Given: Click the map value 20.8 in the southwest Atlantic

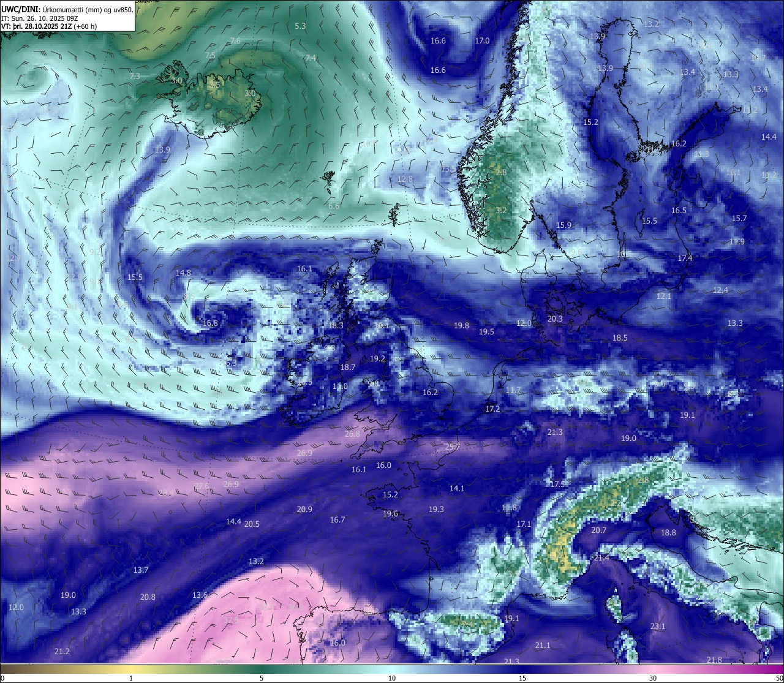Looking at the screenshot, I should pos(148,597).
